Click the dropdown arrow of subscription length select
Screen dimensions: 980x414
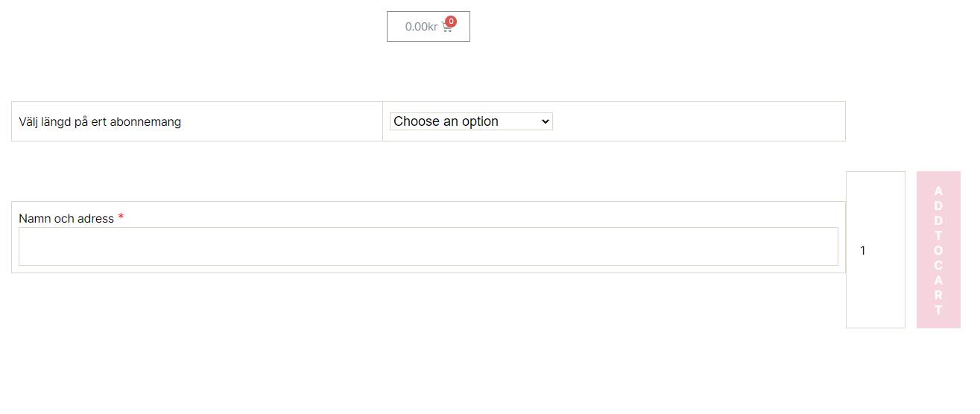coord(545,121)
